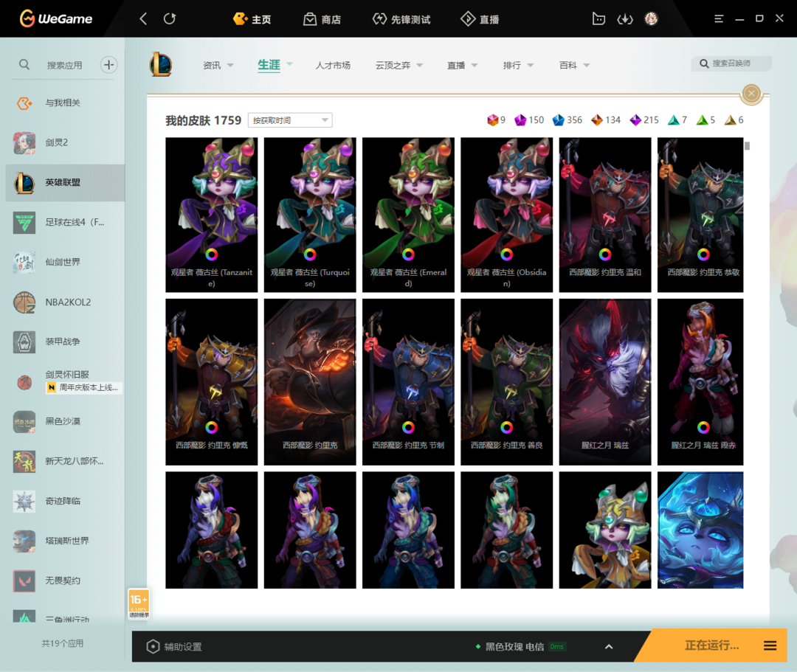Click the WeGame logo
Image resolution: width=797 pixels, height=672 pixels.
(56, 18)
